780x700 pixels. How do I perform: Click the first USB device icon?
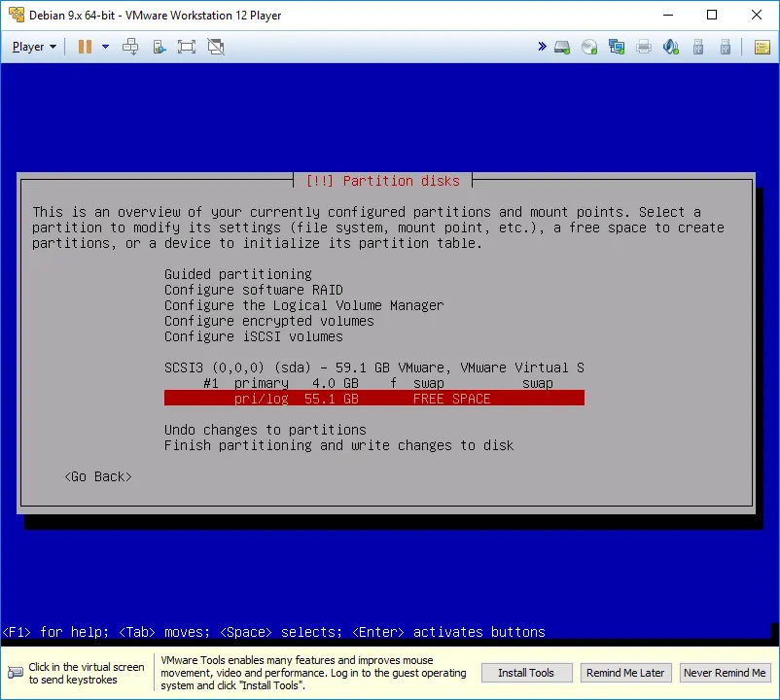[698, 48]
